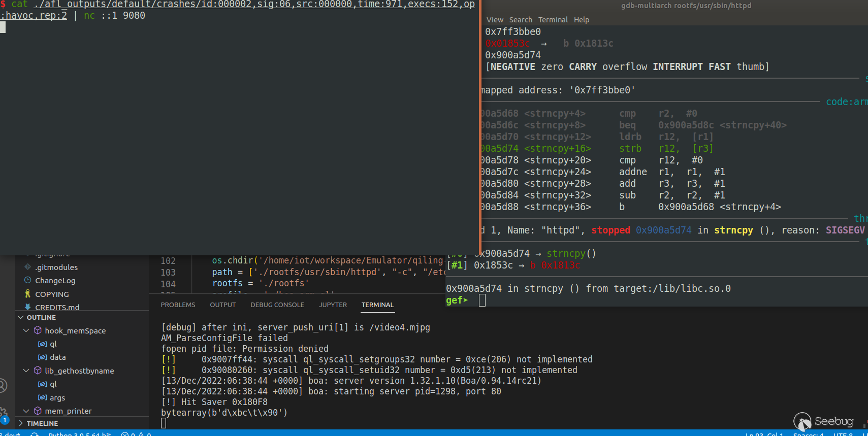This screenshot has height=436, width=868.
Task: Click the lib_gethostbyname function symbol icon
Action: pos(38,371)
